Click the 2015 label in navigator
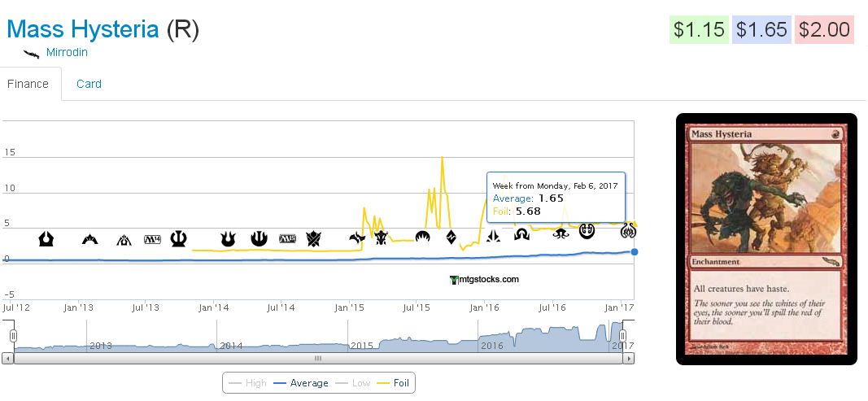The width and height of the screenshot is (868, 401). pyautogui.click(x=362, y=346)
